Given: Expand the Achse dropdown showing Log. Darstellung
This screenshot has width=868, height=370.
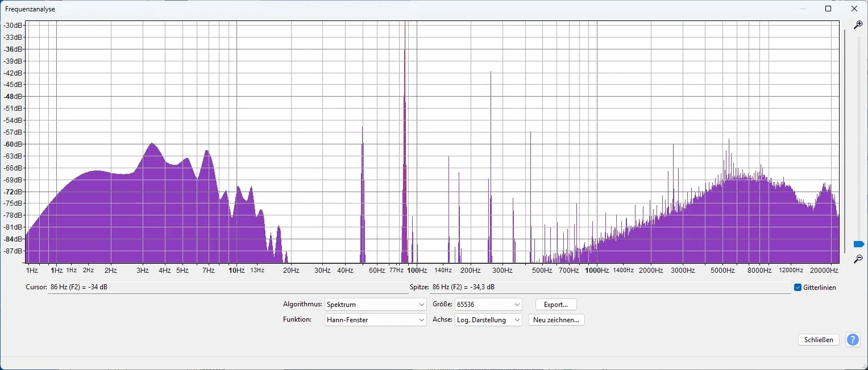Looking at the screenshot, I should tap(488, 320).
